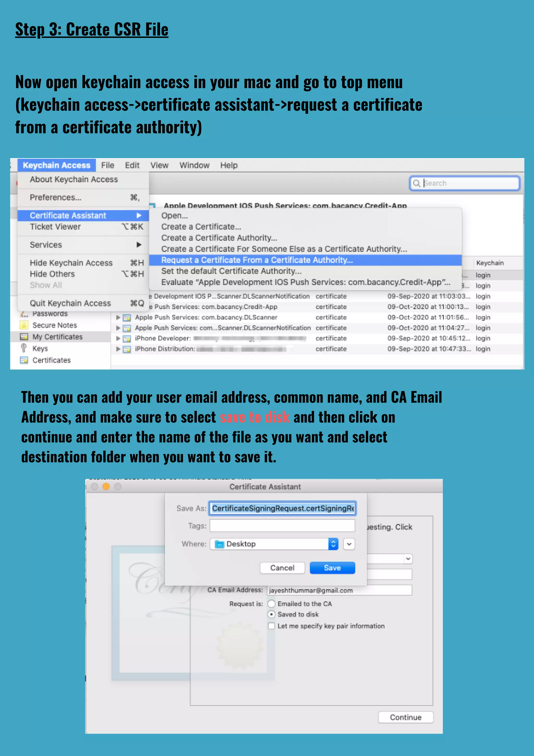Choose Create a Certificate Authority…
The height and width of the screenshot is (756, 534).
tap(305, 238)
